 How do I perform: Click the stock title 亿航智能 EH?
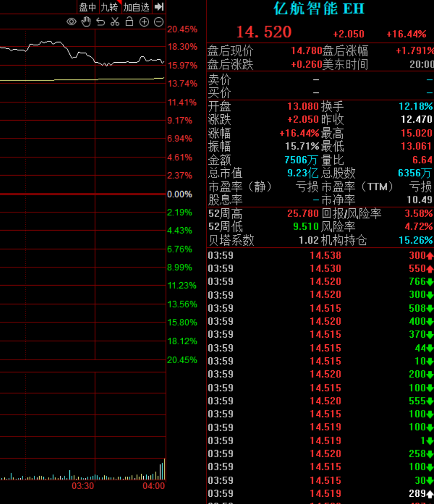coord(319,8)
